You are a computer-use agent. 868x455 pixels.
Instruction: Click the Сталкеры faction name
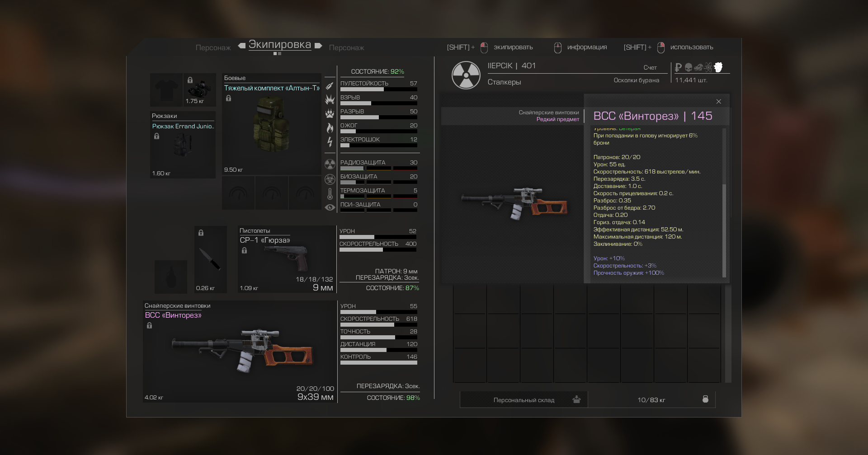504,82
